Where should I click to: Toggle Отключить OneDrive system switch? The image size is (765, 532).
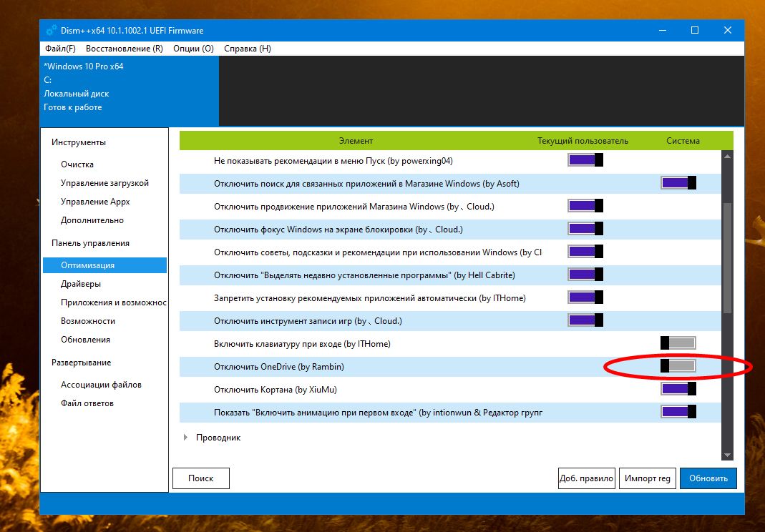click(678, 366)
